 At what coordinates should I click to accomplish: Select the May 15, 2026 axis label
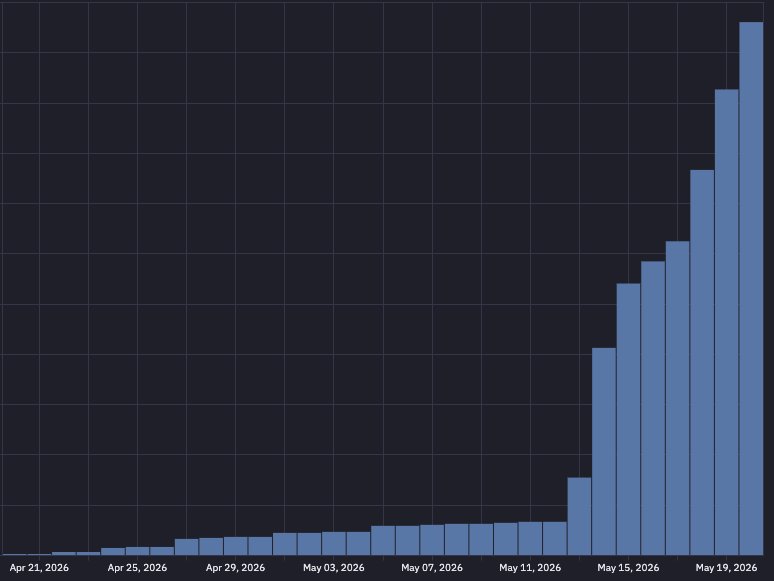pyautogui.click(x=628, y=568)
